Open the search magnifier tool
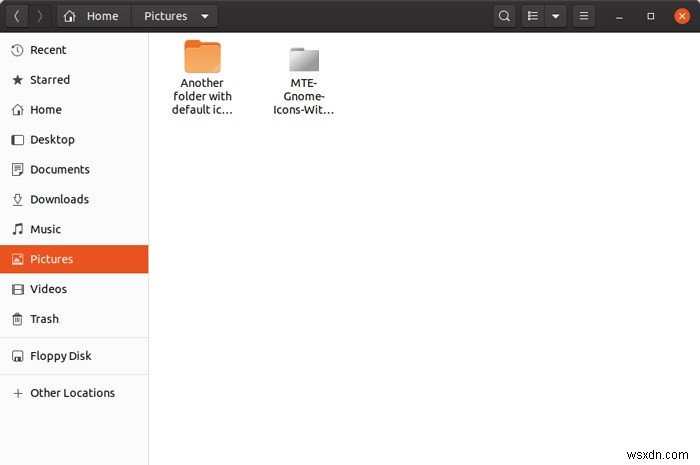 tap(504, 16)
